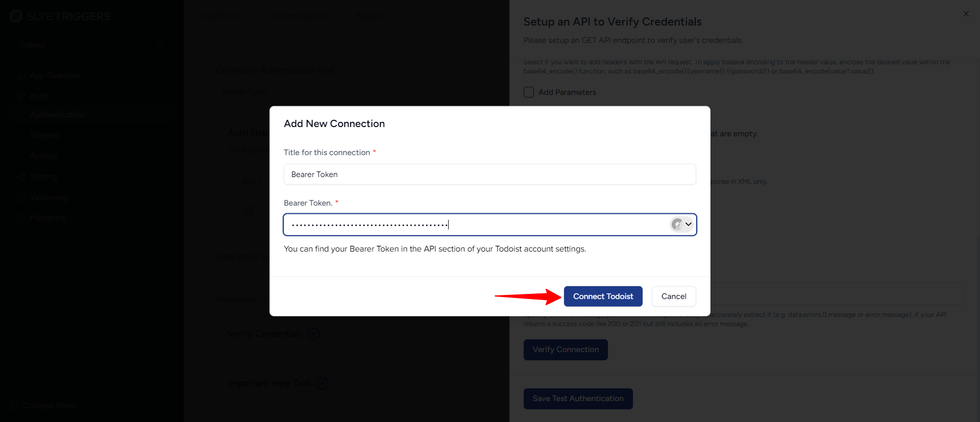Enable the Add Parameters checkbox
The width and height of the screenshot is (980, 422).
[529, 92]
